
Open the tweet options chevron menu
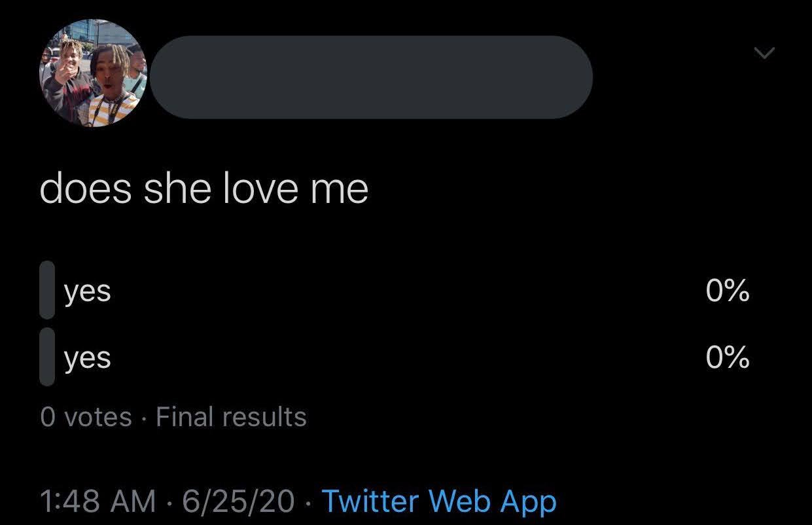764,52
